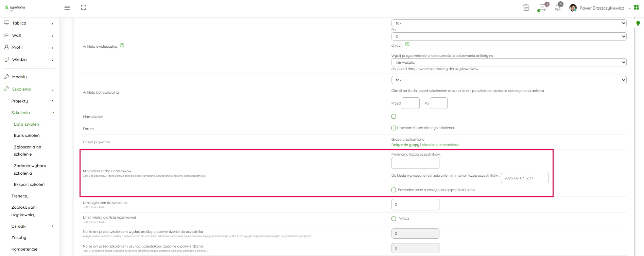Open the clipboard tasks icon

(x=526, y=7)
